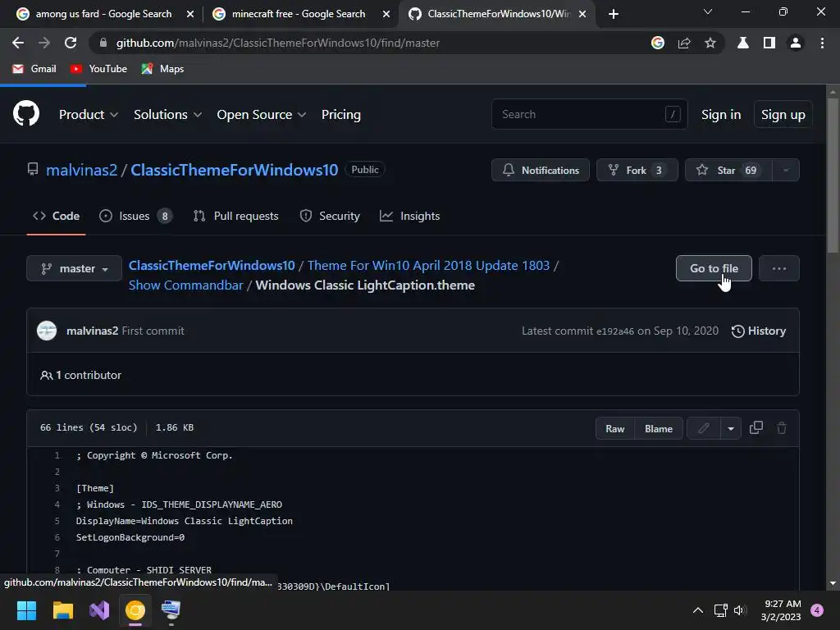Click the delete file trash icon
Screen dimensions: 840x630
[782, 427]
